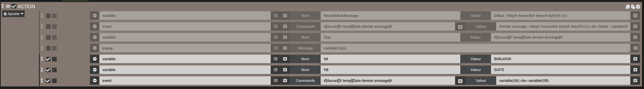644x89 pixels.
Task: Open the Ajouter dropdown
Action: [14, 14]
